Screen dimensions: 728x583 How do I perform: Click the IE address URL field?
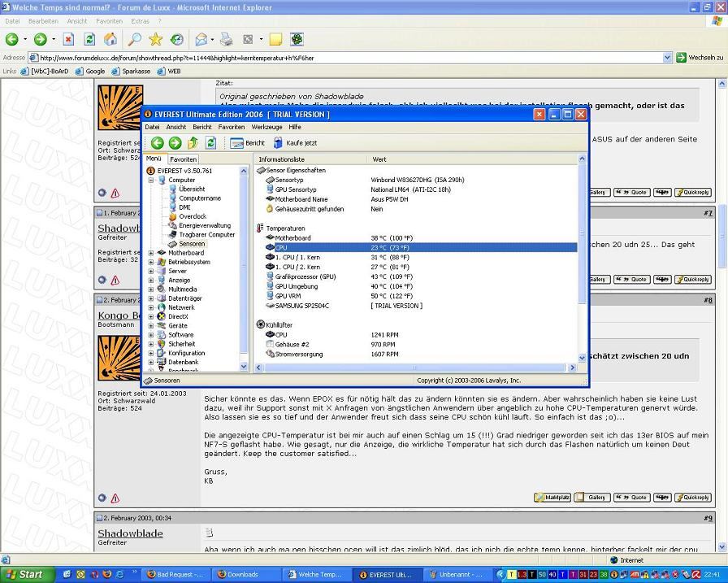[x=346, y=58]
